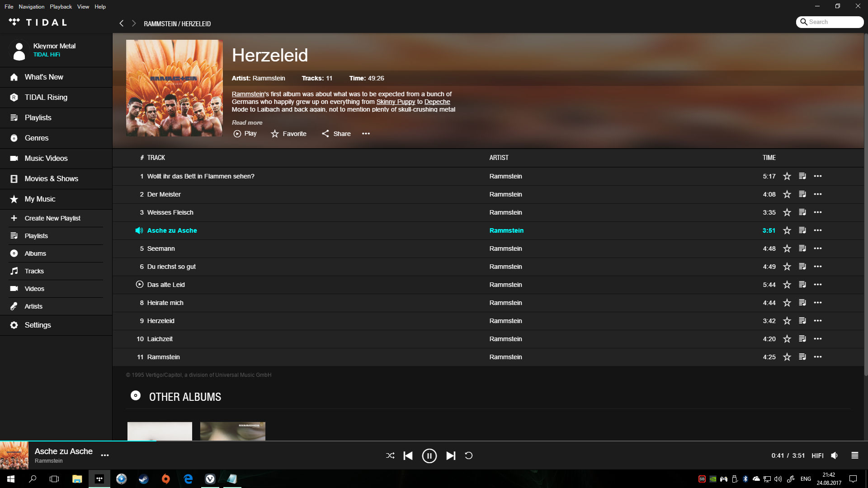This screenshot has width=868, height=488.
Task: Open the play queue list
Action: [854, 455]
